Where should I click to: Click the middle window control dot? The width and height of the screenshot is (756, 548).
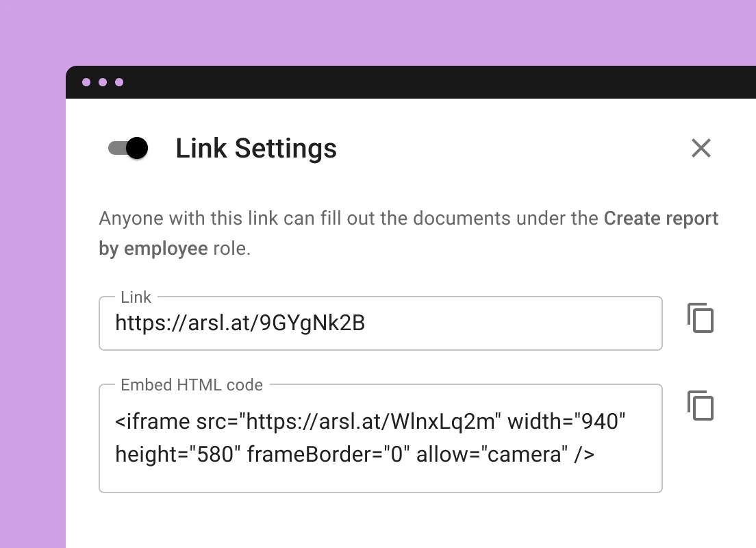click(x=103, y=82)
